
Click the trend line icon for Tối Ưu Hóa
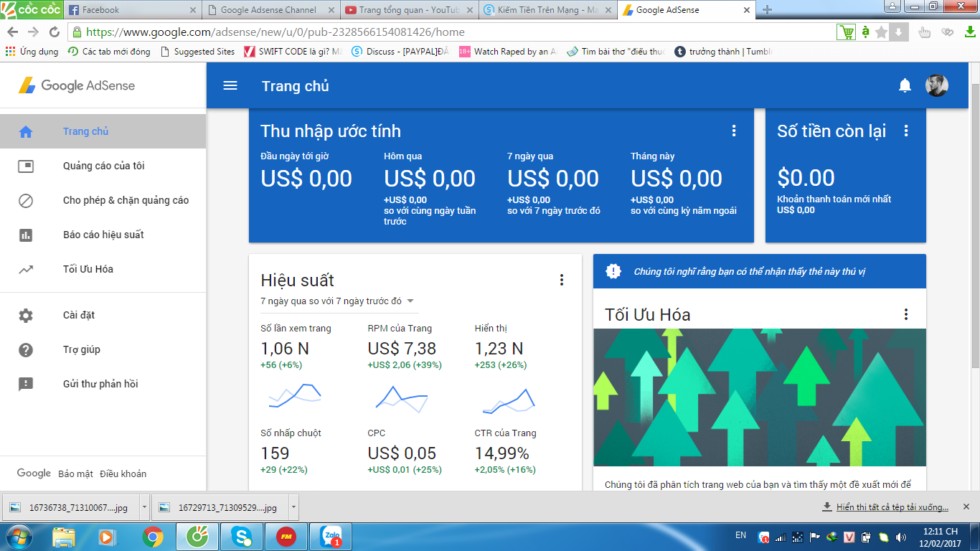click(26, 270)
